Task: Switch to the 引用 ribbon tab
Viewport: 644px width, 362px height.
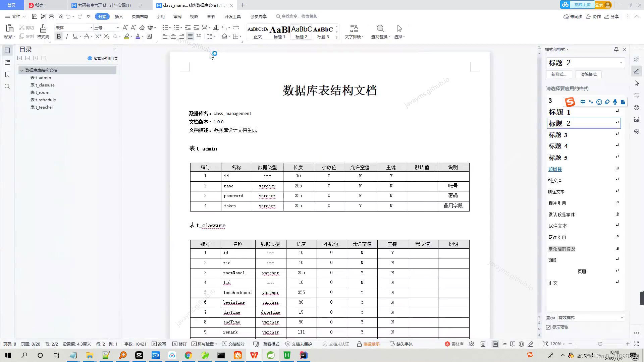Action: (160, 16)
